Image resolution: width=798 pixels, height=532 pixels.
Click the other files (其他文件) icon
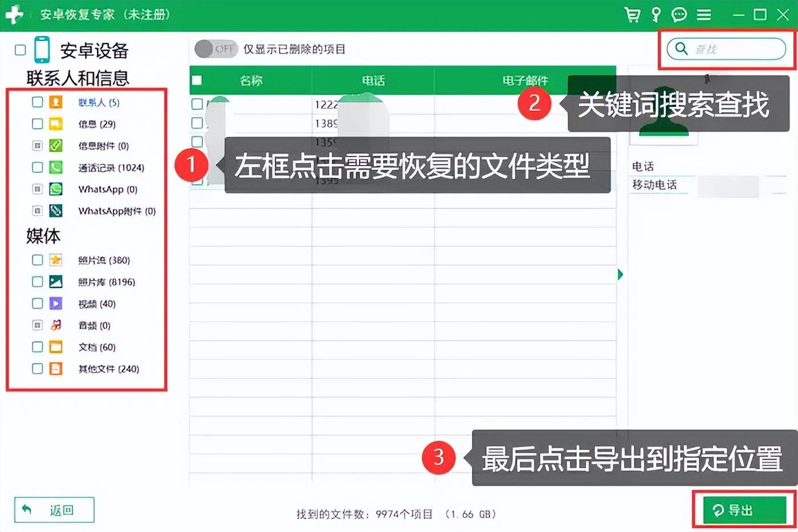(x=55, y=369)
